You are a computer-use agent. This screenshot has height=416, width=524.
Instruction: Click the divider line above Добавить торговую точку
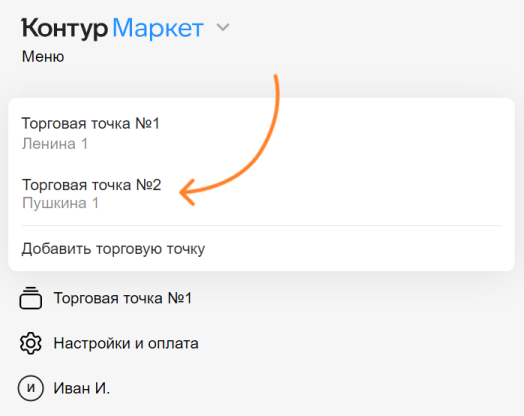261,226
